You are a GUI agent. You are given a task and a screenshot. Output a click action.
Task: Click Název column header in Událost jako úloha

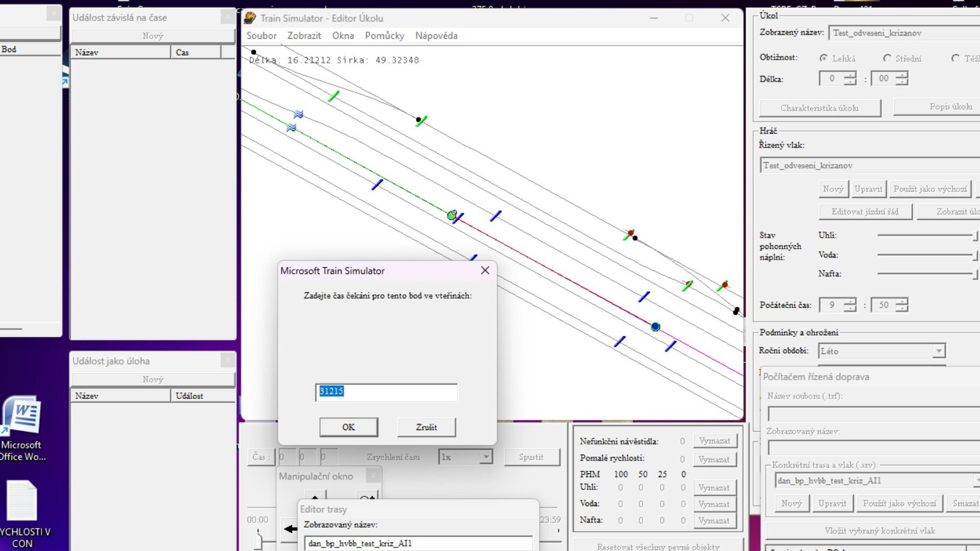[x=121, y=395]
